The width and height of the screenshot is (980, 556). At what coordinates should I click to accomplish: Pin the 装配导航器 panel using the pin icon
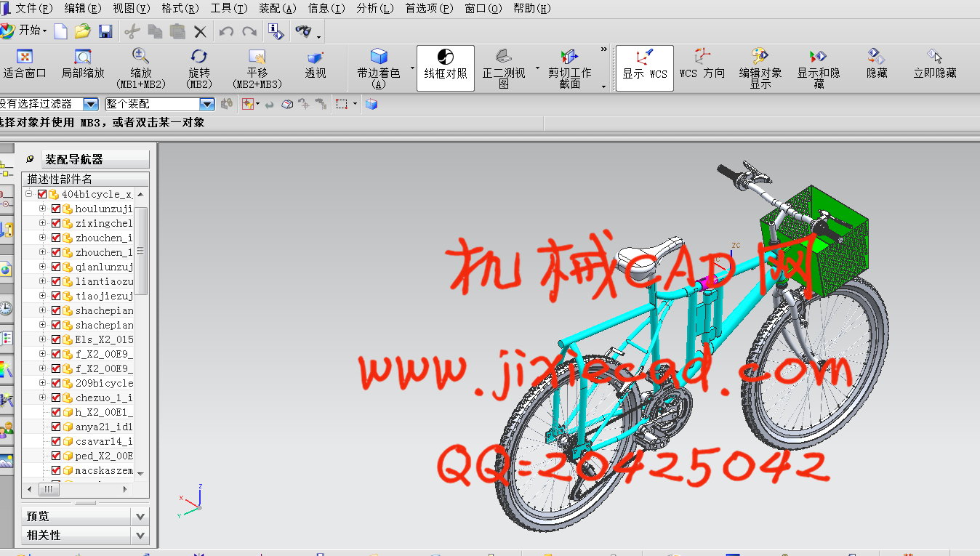[x=30, y=159]
